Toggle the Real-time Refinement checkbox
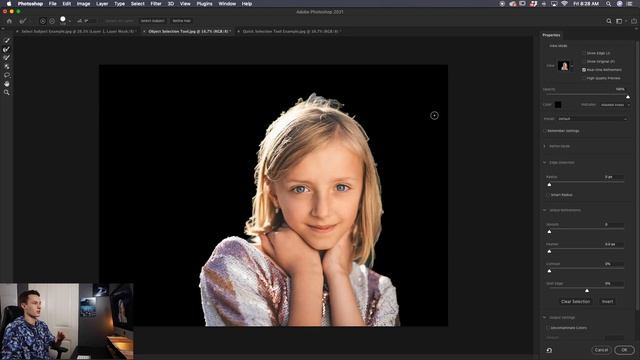The width and height of the screenshot is (640, 360). [x=584, y=70]
